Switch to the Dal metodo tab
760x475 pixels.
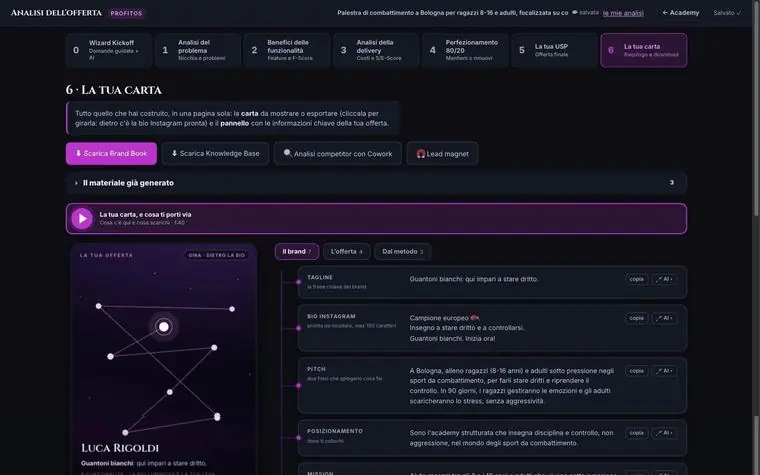(x=402, y=252)
